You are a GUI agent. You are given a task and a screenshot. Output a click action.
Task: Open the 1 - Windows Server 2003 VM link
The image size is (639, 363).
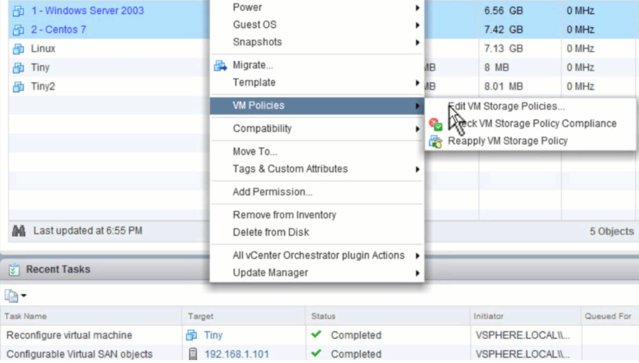(x=87, y=11)
